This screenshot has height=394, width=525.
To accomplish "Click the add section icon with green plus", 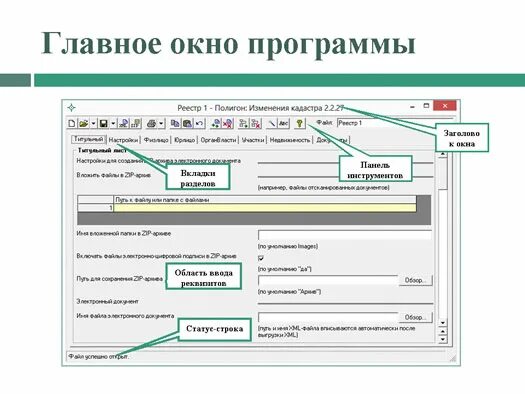I will pyautogui.click(x=216, y=124).
